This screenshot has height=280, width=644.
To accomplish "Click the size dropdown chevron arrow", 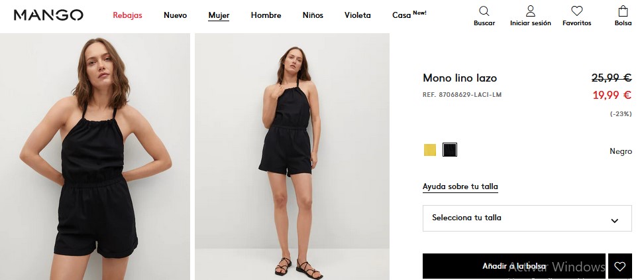I will tap(614, 220).
